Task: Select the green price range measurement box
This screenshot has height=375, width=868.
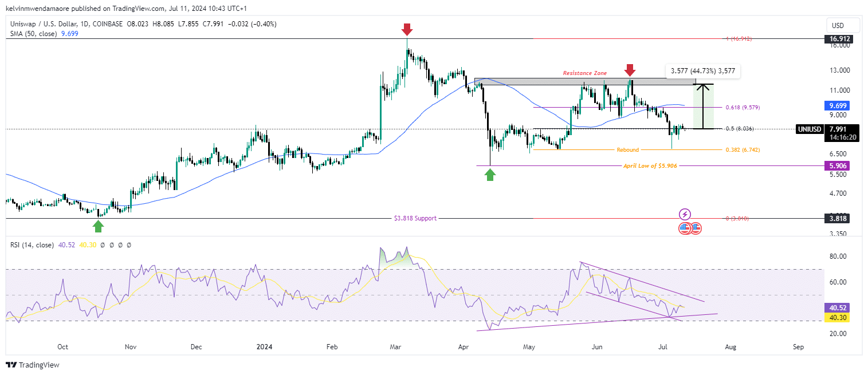Action: coord(704,106)
